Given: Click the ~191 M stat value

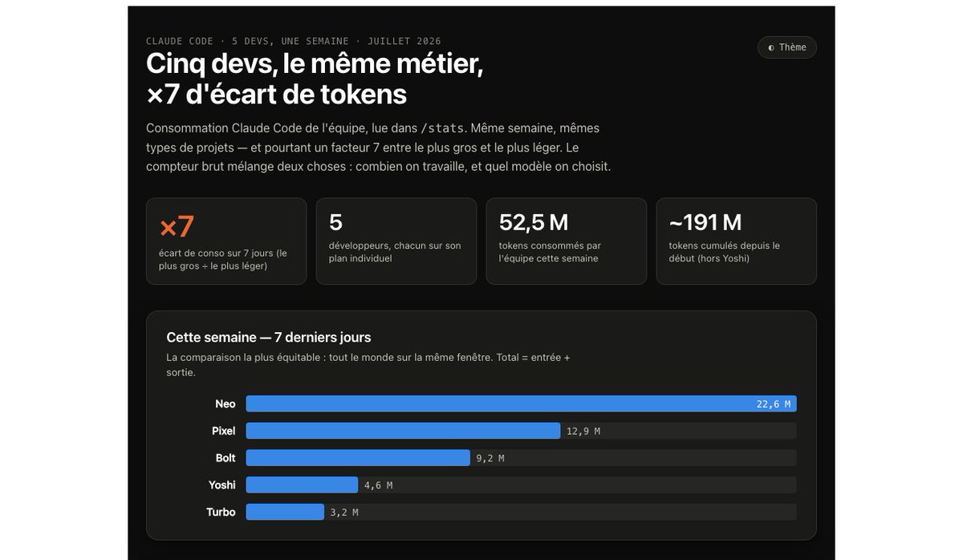Looking at the screenshot, I should tap(705, 222).
